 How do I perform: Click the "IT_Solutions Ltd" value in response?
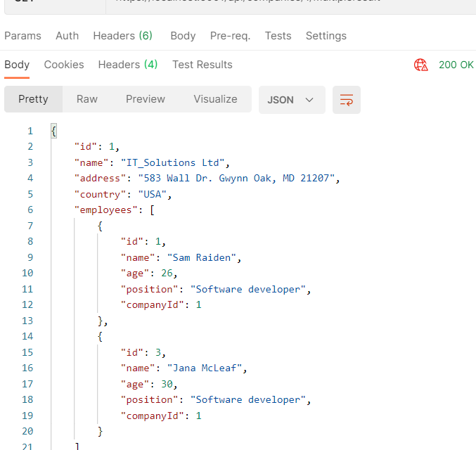172,162
